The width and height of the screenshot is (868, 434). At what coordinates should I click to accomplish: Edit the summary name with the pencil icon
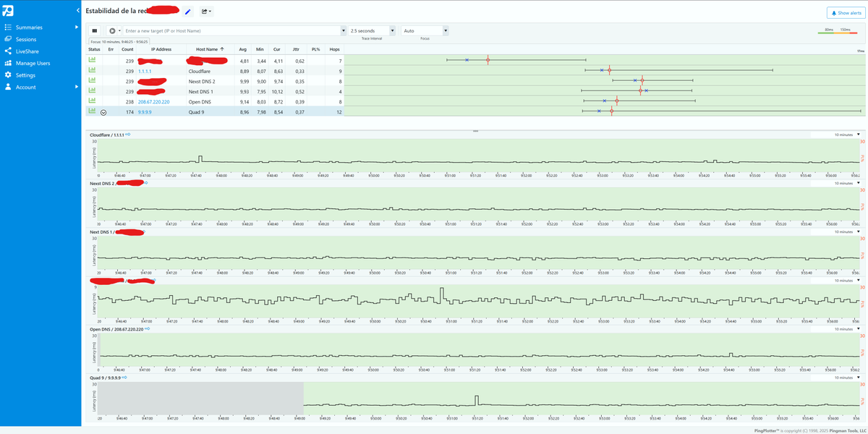pyautogui.click(x=188, y=12)
